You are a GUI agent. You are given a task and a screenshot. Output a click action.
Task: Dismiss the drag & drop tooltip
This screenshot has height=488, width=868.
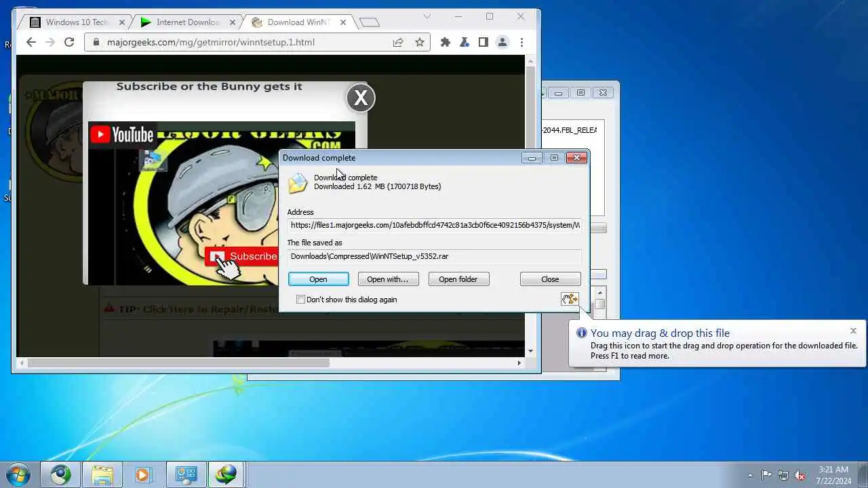click(853, 331)
